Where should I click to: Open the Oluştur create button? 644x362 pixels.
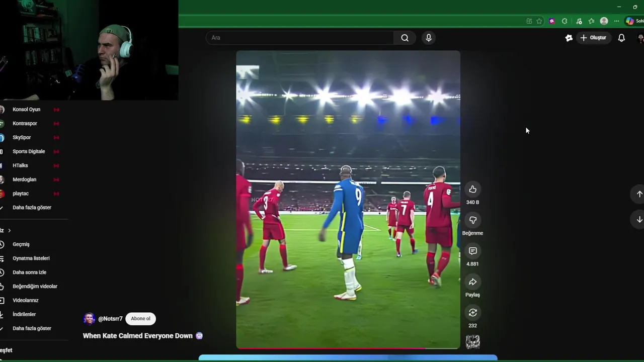(x=593, y=38)
